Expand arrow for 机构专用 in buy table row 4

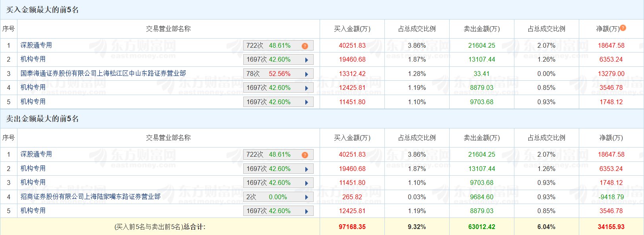[306, 88]
